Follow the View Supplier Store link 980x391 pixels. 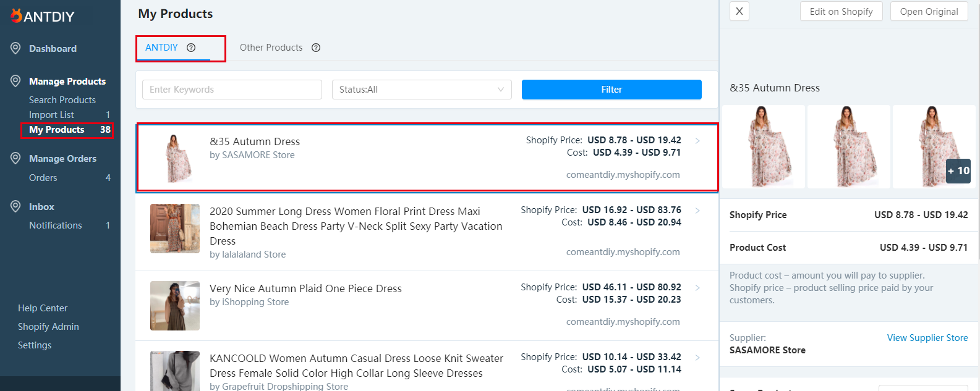tap(927, 338)
